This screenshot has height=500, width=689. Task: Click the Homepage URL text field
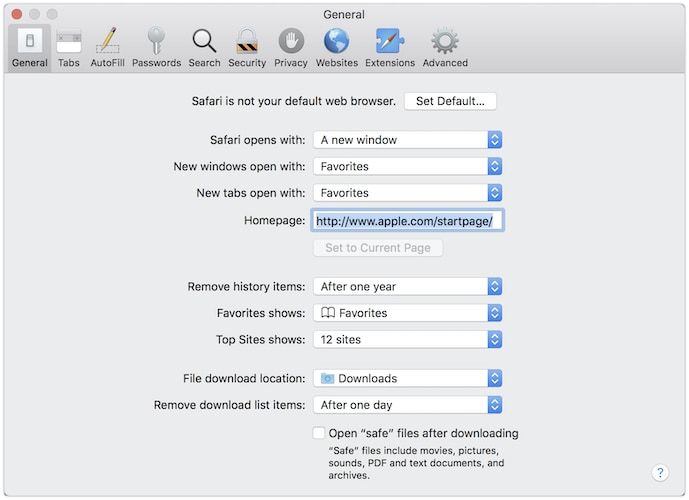pos(408,221)
